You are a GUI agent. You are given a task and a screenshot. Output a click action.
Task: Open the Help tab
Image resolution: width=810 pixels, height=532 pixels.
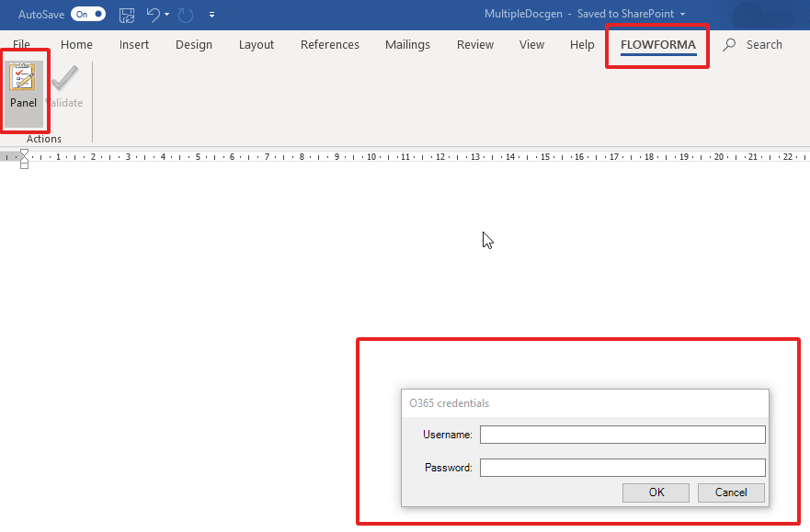(x=582, y=44)
